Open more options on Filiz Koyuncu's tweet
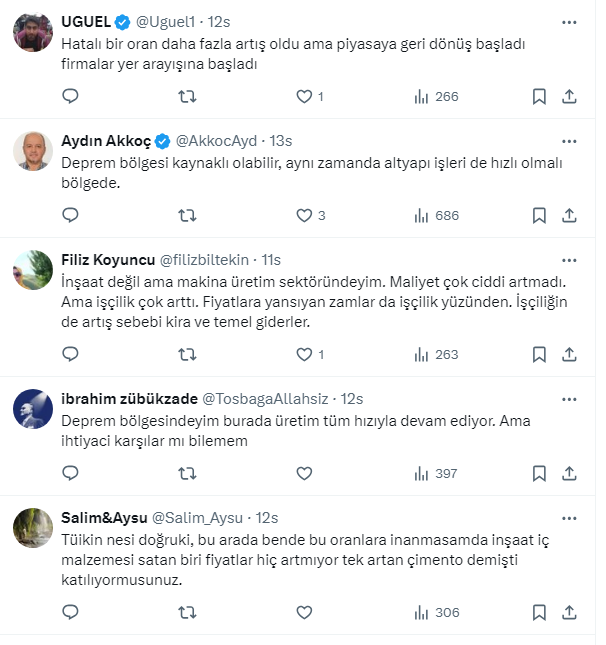The image size is (606, 645). (x=569, y=258)
